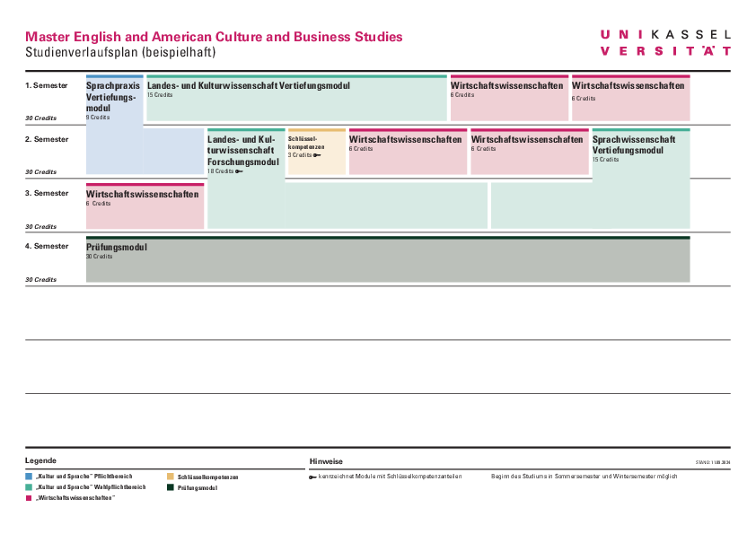
Task: Click the "Master English and American Culture" title
Action: [x=214, y=37]
